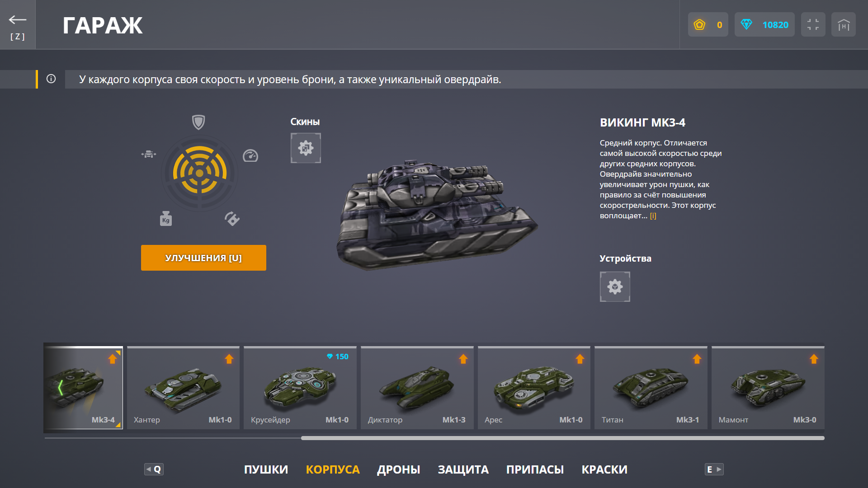Open the home [H] lobby icon
Image resolution: width=868 pixels, height=488 pixels.
(843, 25)
